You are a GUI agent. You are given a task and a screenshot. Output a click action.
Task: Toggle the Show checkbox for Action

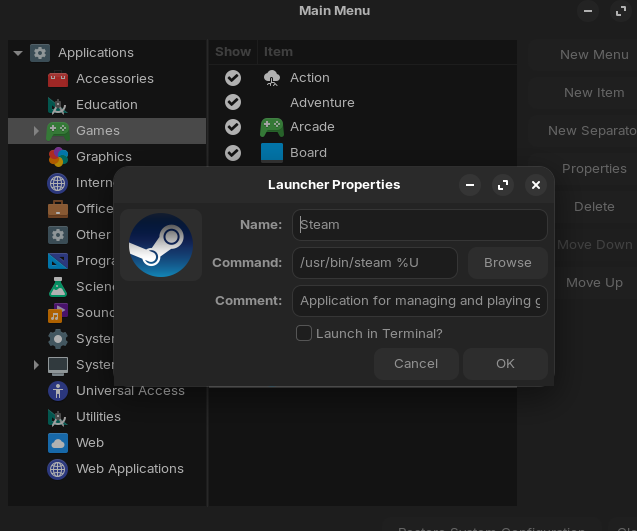coord(233,78)
